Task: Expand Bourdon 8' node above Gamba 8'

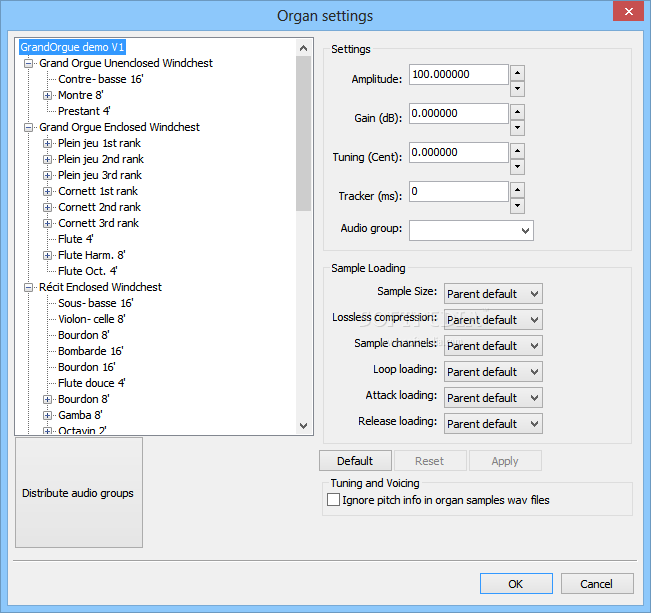Action: 47,400
